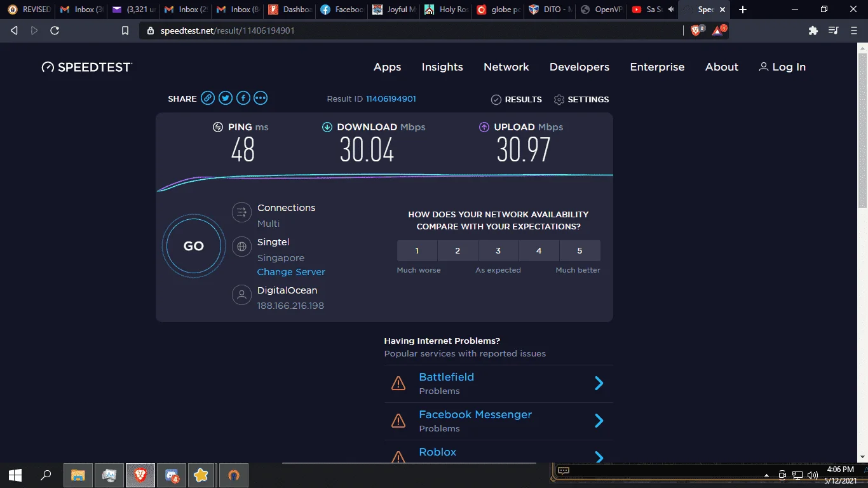868x488 pixels.
Task: Switch to the REVISED tab
Action: (29, 10)
